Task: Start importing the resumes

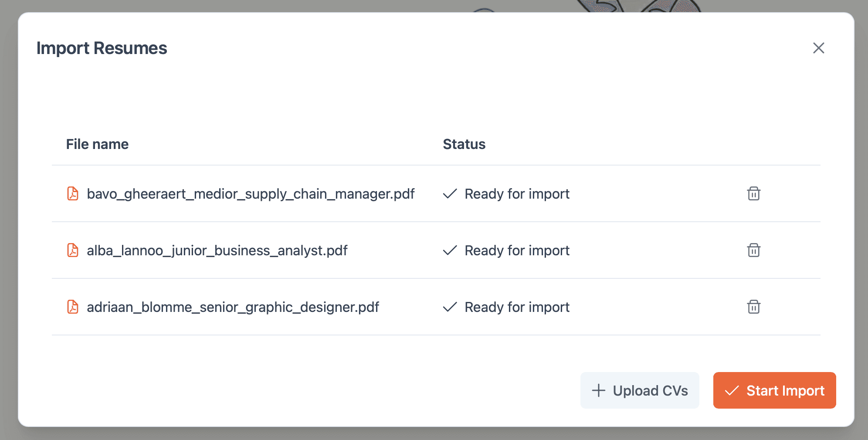Action: (x=774, y=390)
